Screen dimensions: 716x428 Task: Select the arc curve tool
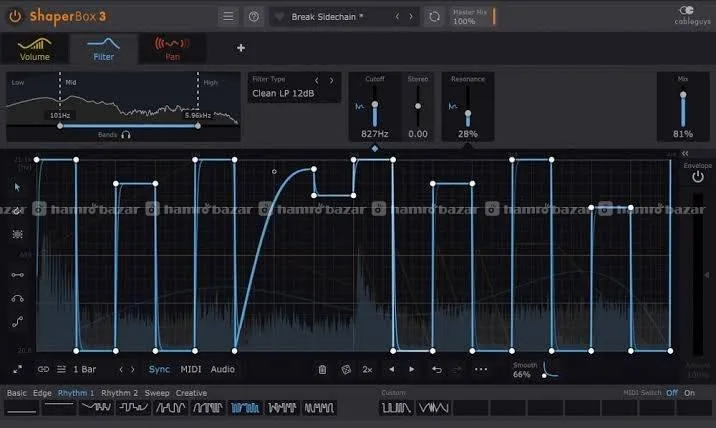[17, 299]
